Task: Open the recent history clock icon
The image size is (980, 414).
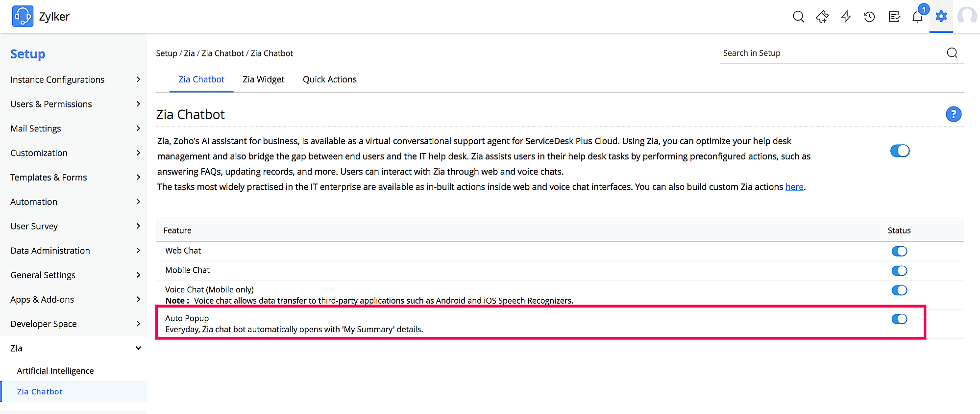Action: tap(869, 17)
